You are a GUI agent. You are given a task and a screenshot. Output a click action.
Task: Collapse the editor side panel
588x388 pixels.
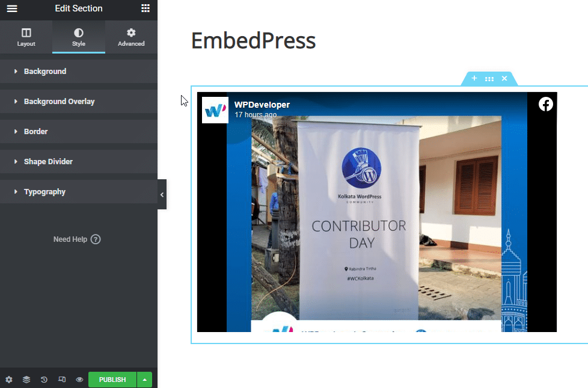(x=162, y=194)
